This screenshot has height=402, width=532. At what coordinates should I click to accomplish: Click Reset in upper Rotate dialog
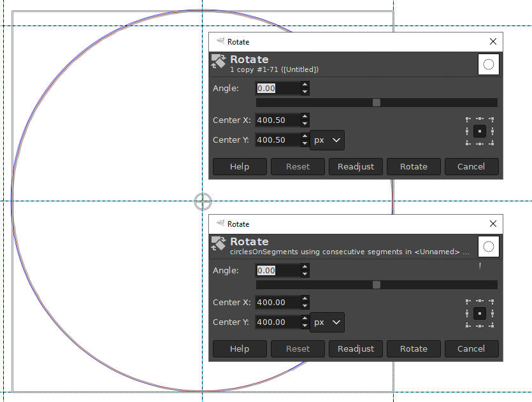[x=298, y=166]
